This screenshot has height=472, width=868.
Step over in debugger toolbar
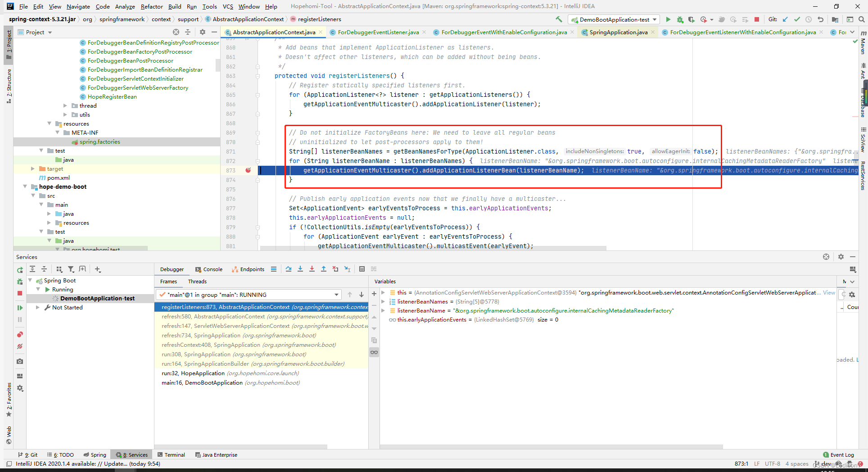[x=289, y=269]
